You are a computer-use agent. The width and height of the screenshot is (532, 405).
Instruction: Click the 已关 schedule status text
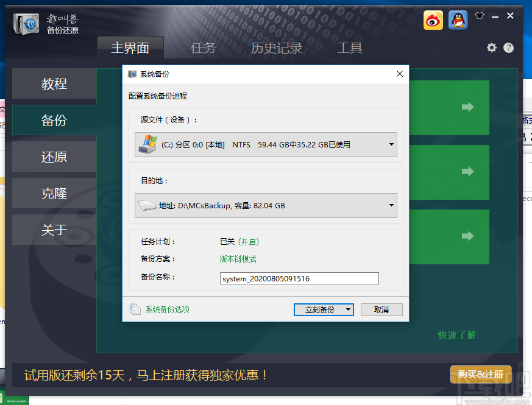point(227,242)
